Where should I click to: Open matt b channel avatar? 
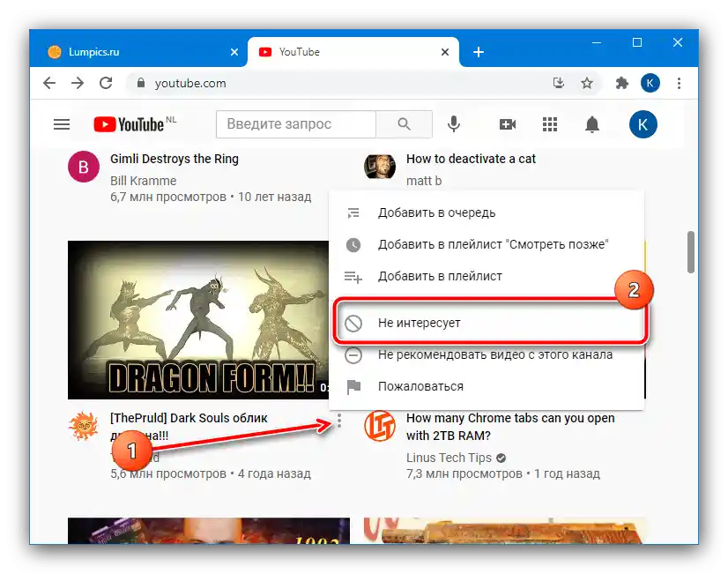(380, 167)
